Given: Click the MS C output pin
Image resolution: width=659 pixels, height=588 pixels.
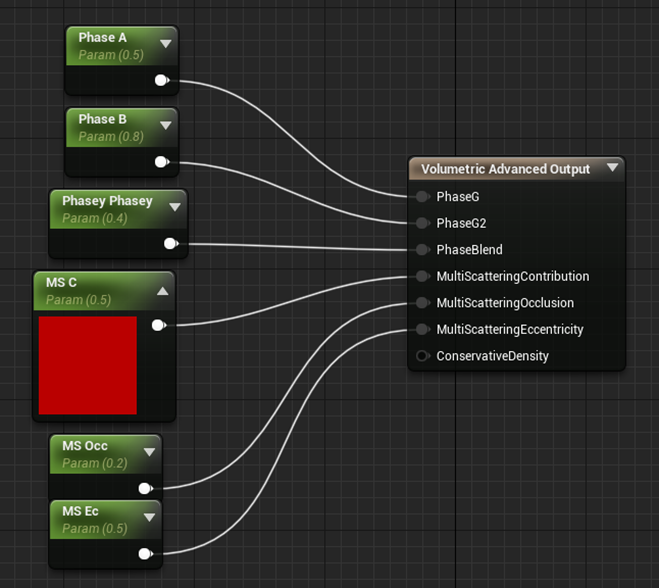Looking at the screenshot, I should 159,325.
